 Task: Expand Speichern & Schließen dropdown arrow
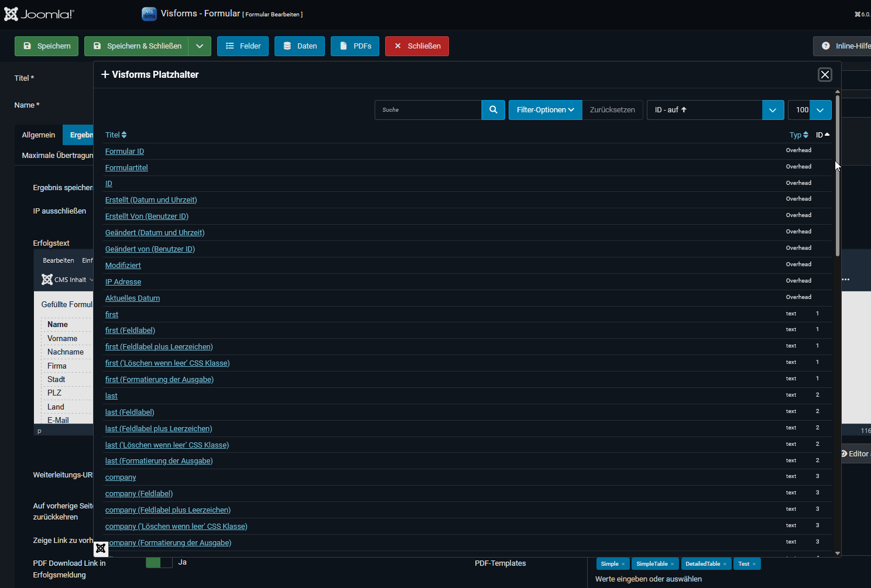pyautogui.click(x=200, y=46)
